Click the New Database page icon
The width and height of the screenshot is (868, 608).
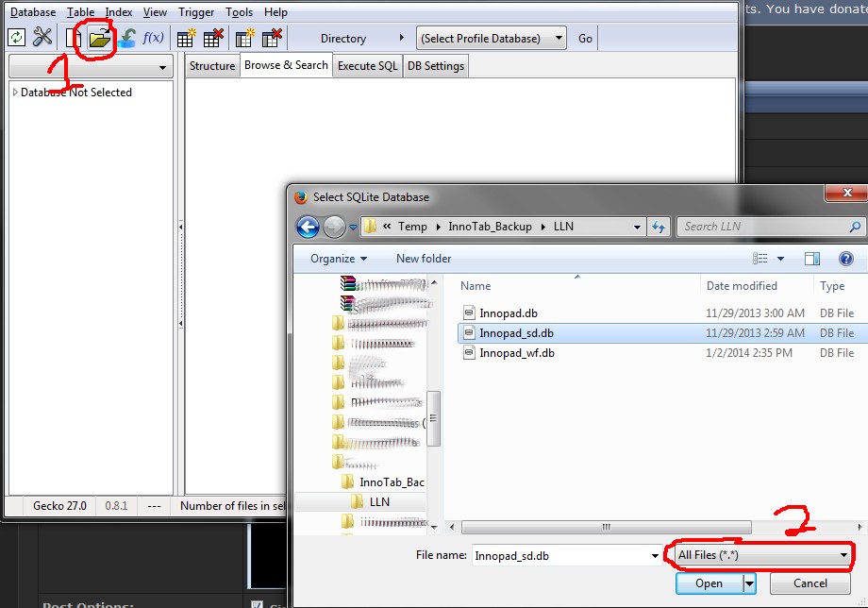coord(74,39)
